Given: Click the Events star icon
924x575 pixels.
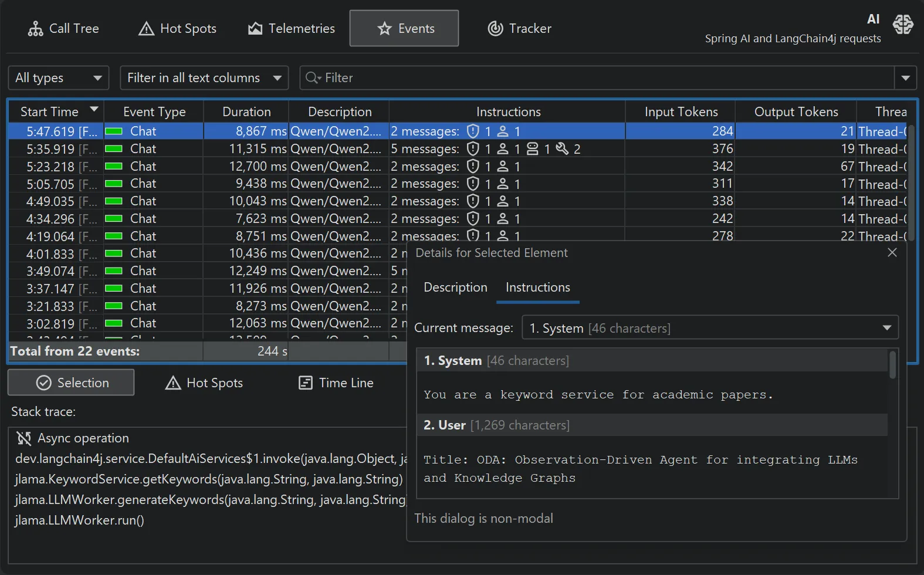Looking at the screenshot, I should tap(384, 28).
